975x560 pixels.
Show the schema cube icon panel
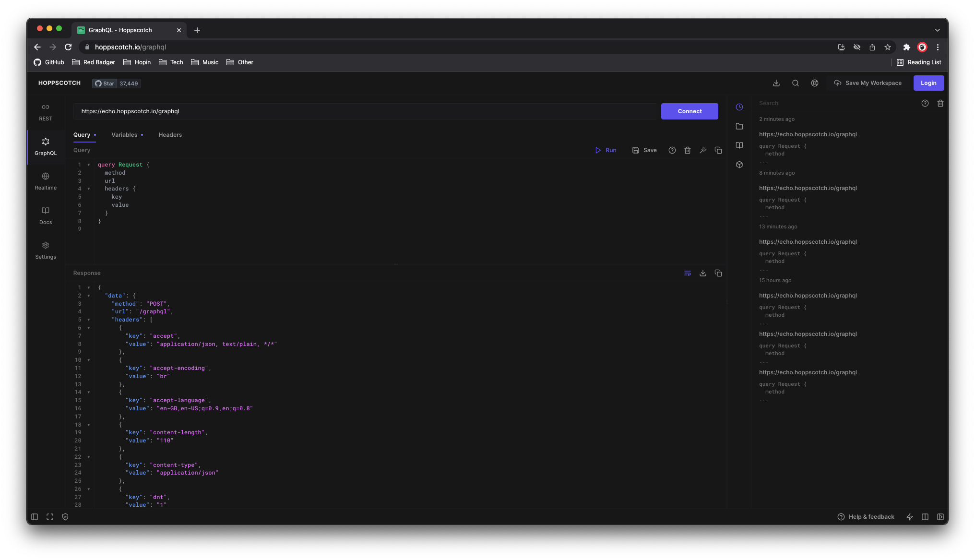tap(739, 165)
